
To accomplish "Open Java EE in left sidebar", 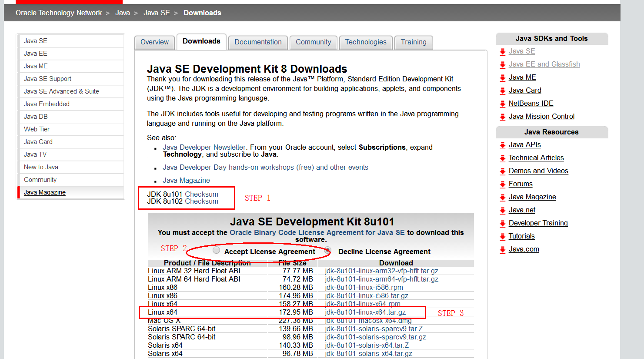I will (71, 54).
